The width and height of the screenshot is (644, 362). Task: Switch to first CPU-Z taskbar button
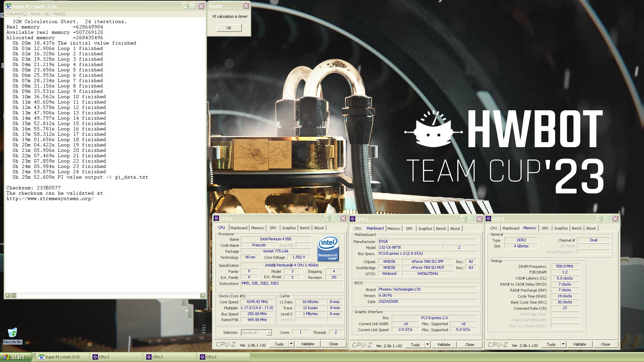coord(116,357)
